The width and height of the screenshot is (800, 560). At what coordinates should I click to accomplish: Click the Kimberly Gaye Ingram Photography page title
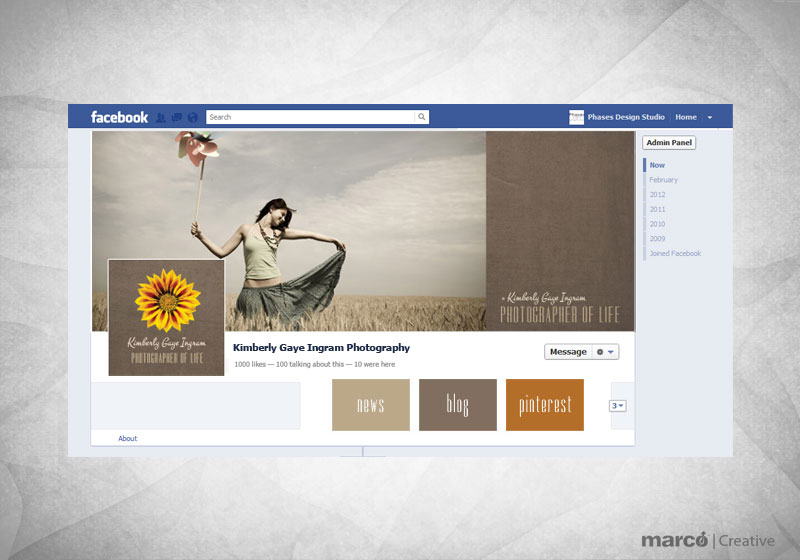coord(321,348)
